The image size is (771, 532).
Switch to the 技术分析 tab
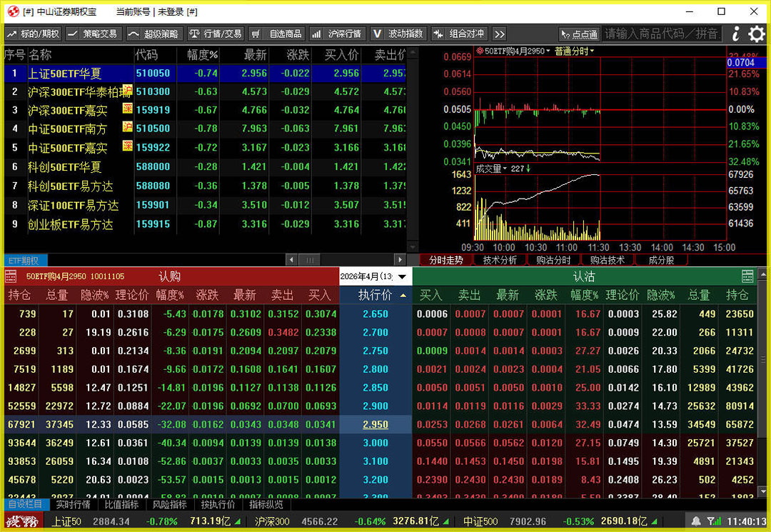[500, 261]
